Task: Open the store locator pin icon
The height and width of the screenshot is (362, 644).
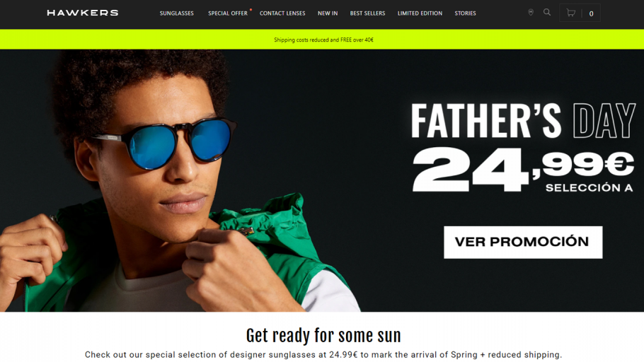Action: pos(531,12)
